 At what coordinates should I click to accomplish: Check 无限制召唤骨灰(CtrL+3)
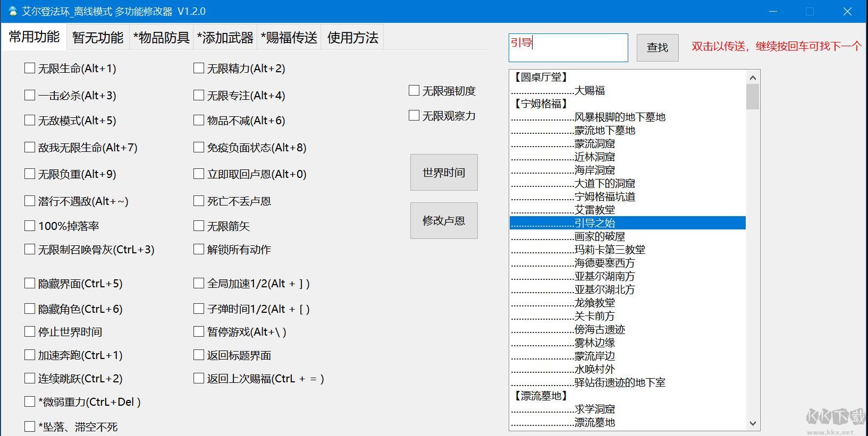pos(30,249)
